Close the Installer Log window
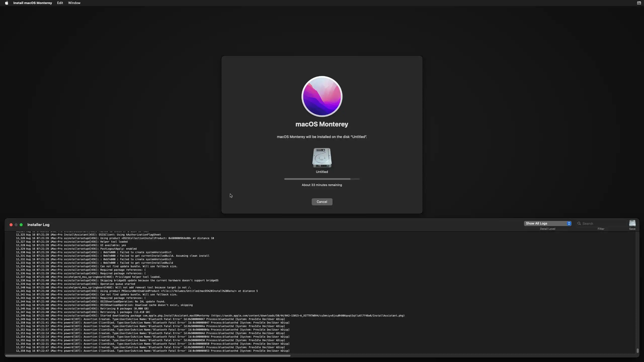The height and width of the screenshot is (362, 644). pos(11,225)
